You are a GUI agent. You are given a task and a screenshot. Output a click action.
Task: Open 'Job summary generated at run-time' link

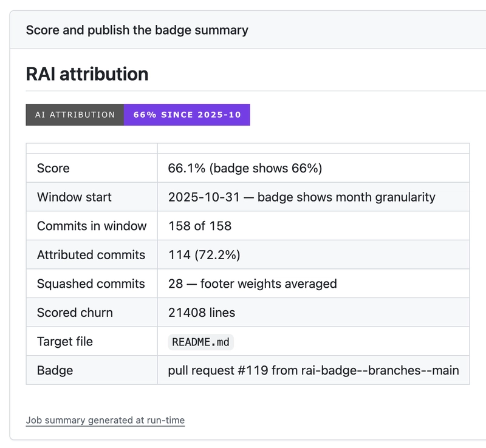(105, 420)
